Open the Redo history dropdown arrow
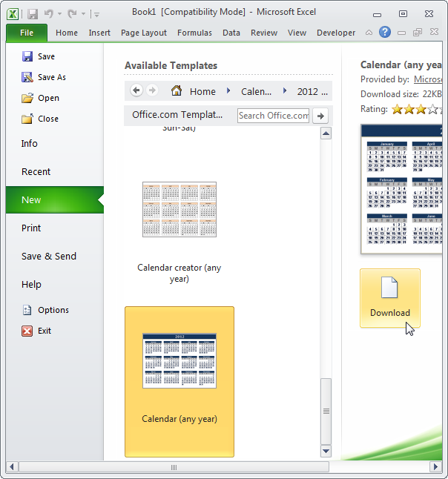Viewport: 448px width, 479px height. point(83,14)
